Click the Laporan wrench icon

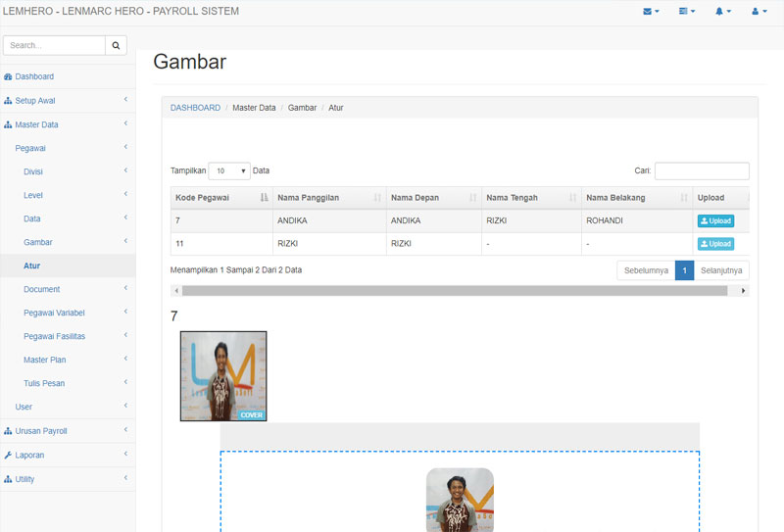click(x=8, y=455)
